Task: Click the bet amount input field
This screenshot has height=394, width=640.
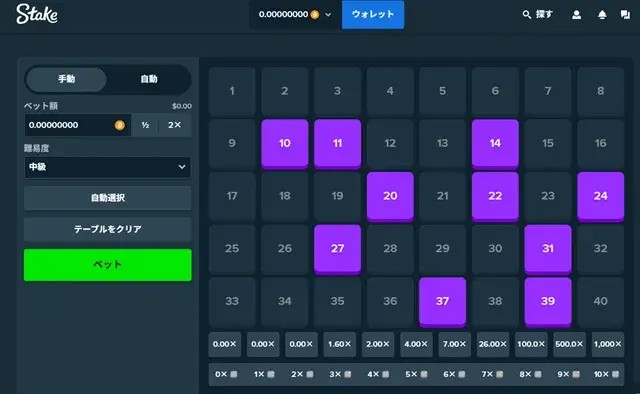Action: coord(78,125)
